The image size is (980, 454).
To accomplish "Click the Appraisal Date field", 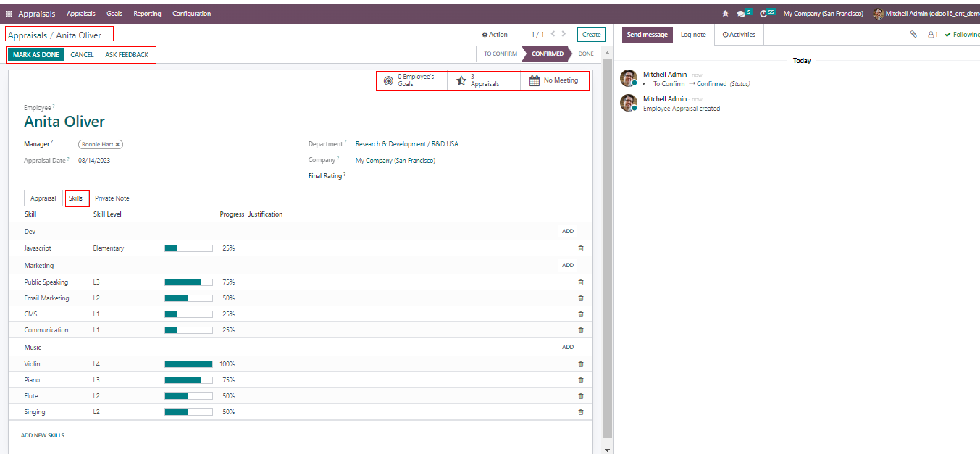I will coord(94,161).
